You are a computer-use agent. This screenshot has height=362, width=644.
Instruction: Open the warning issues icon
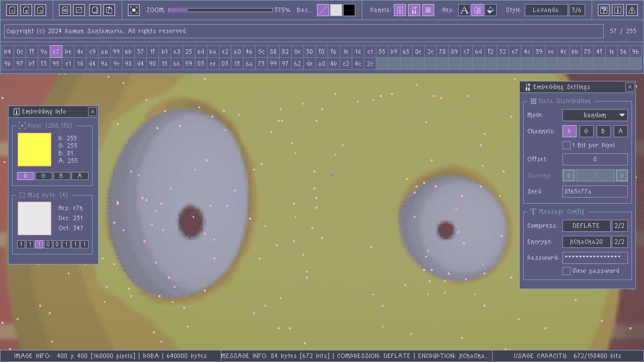(x=632, y=10)
